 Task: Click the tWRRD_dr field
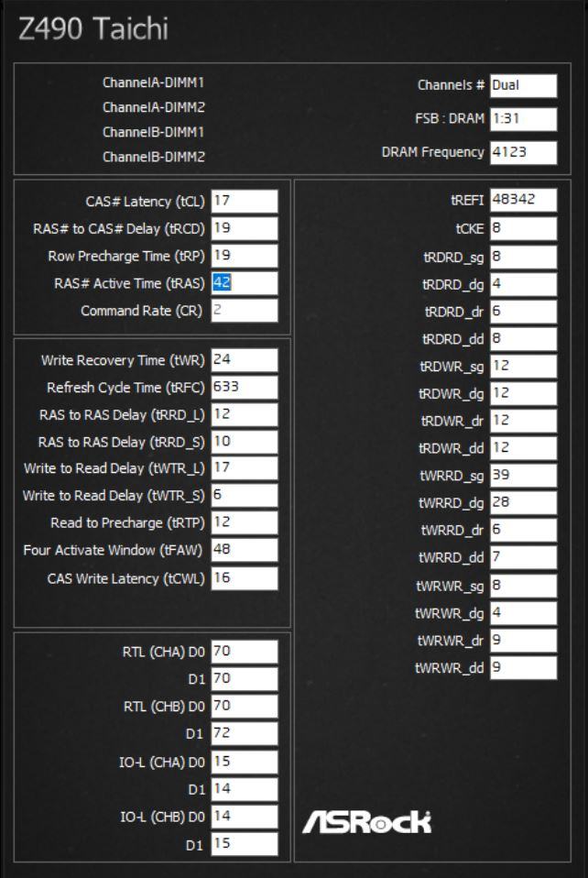(524, 531)
